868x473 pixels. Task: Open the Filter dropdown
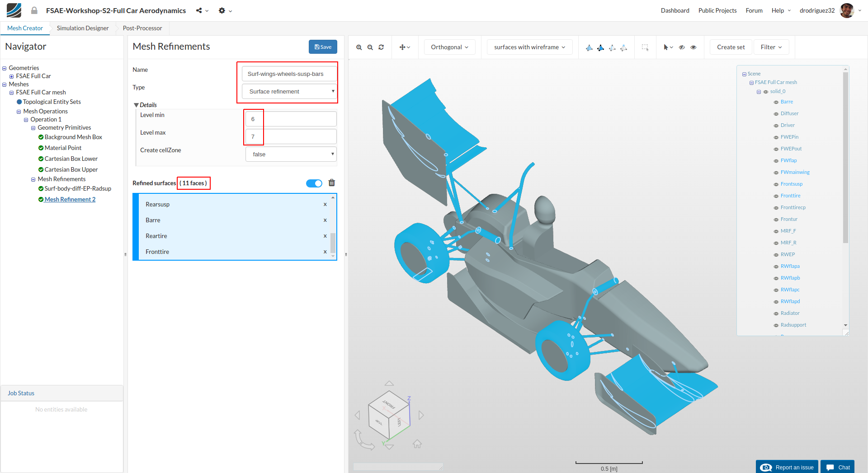[771, 47]
